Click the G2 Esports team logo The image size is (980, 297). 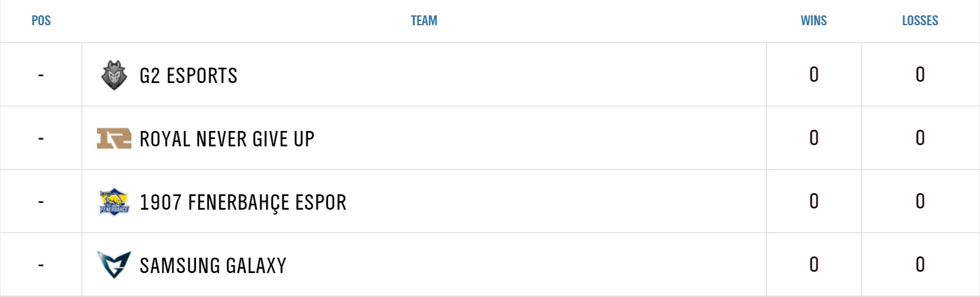click(x=114, y=75)
